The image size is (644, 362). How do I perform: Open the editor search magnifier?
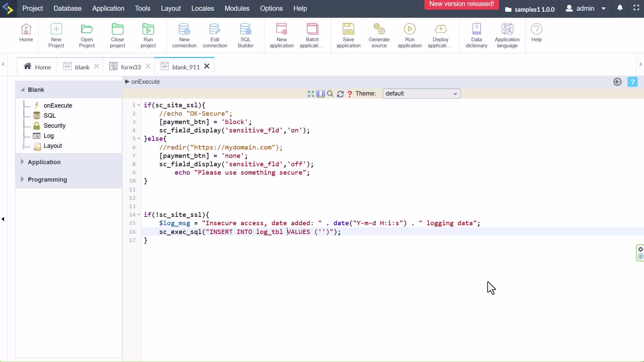330,94
